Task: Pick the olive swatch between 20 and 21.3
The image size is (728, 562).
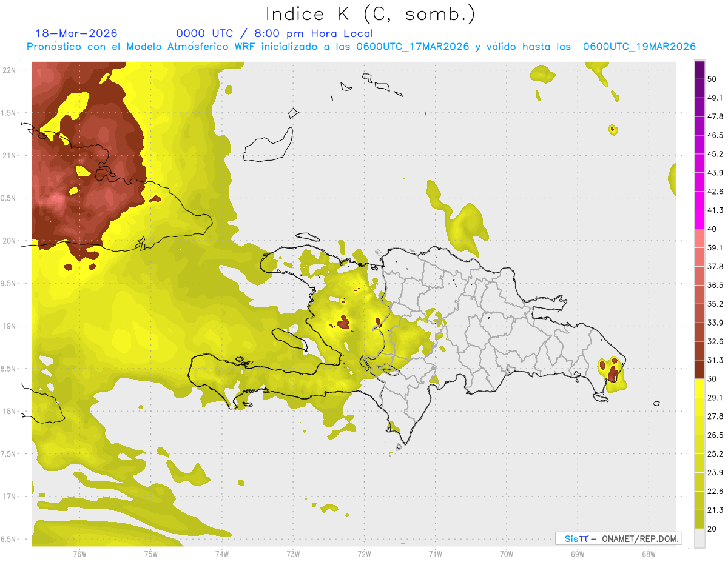Action: coord(699,520)
